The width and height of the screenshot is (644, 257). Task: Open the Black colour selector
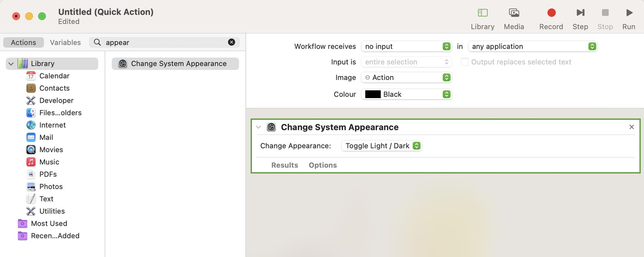coord(406,94)
